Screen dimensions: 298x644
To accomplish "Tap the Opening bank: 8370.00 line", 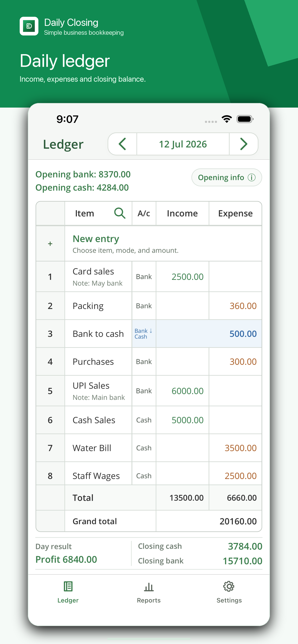I will pos(83,174).
